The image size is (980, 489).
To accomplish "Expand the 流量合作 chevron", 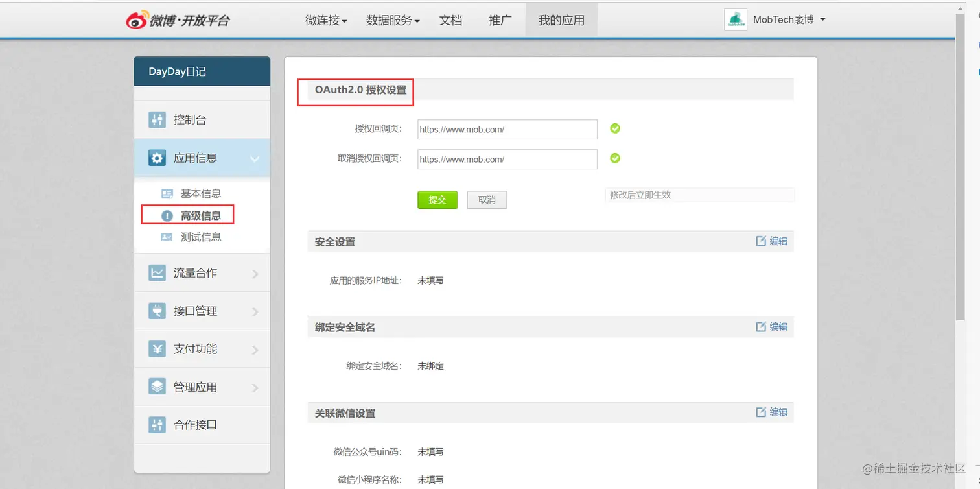I will click(255, 274).
